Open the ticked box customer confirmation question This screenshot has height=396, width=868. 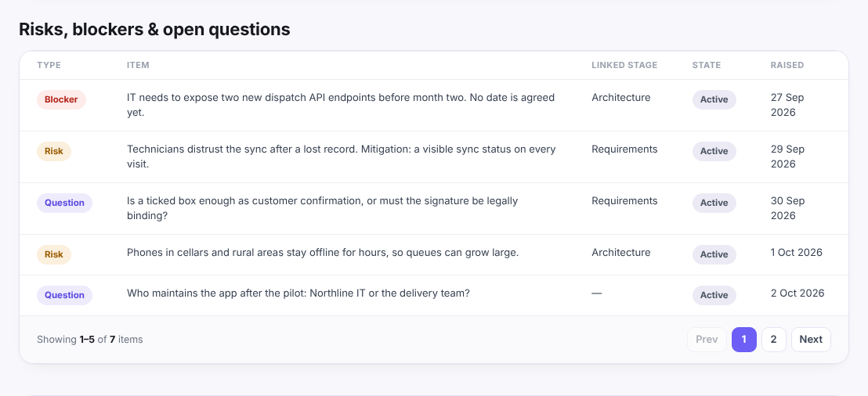322,208
